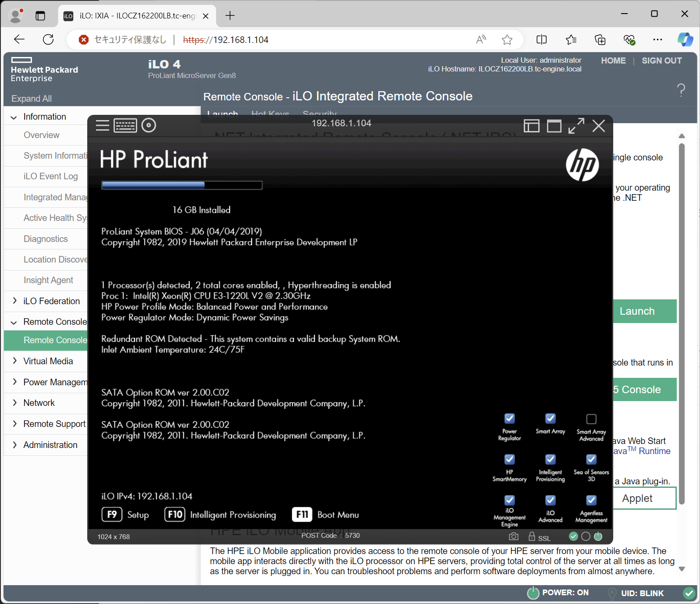Click Expand All in the sidebar
This screenshot has height=604, width=700.
(32, 99)
